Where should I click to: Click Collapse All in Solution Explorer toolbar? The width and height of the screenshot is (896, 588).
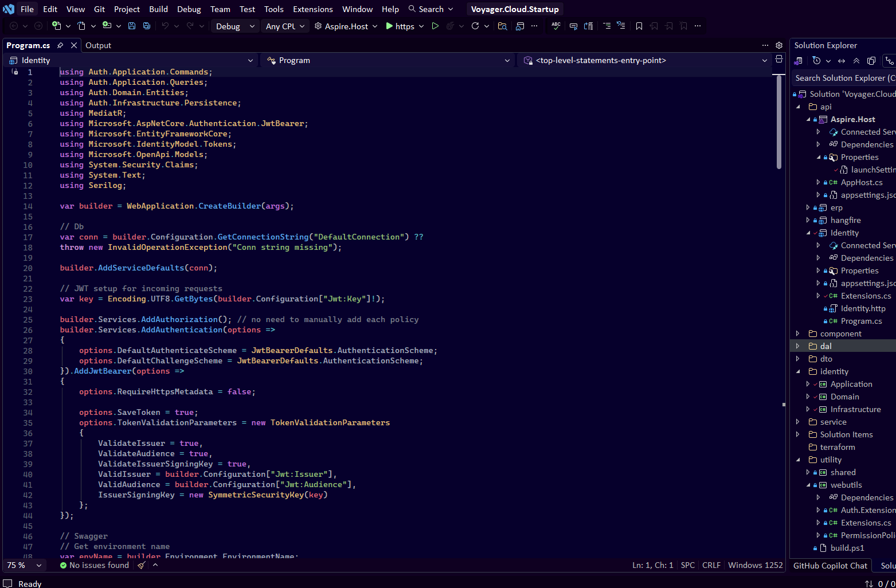point(856,61)
